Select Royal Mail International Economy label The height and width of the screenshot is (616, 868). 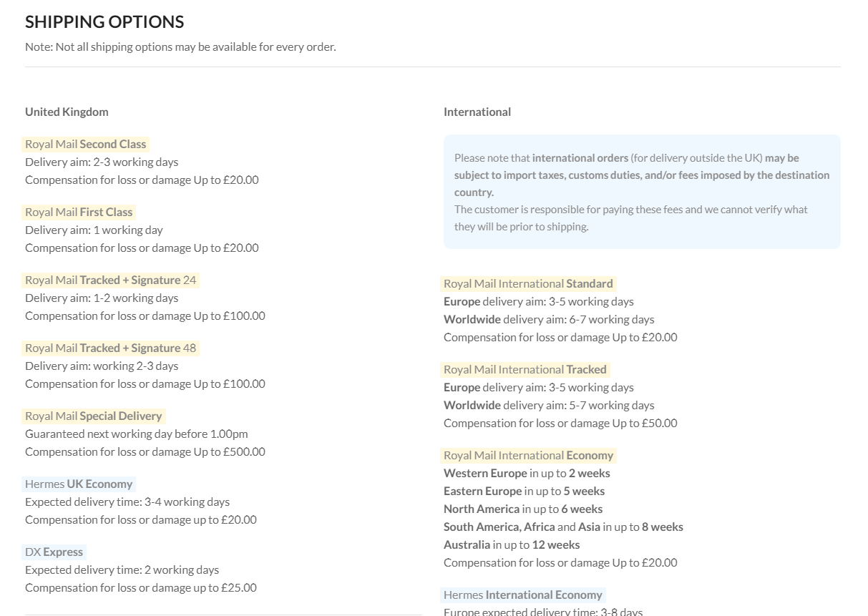[x=528, y=455]
